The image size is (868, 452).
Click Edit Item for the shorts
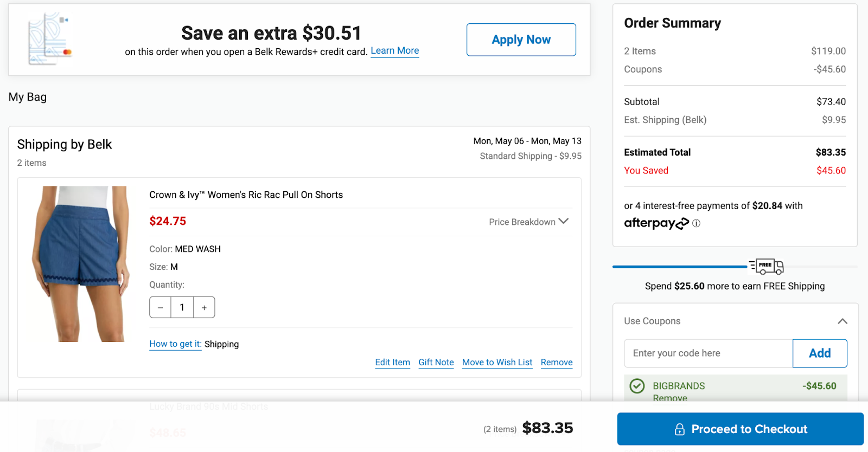click(392, 363)
